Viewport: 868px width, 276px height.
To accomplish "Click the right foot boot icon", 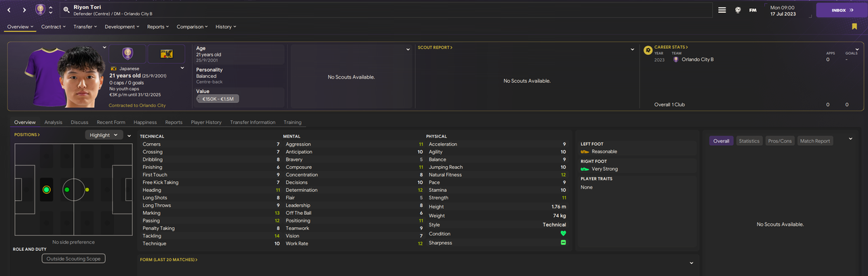I will [x=585, y=169].
